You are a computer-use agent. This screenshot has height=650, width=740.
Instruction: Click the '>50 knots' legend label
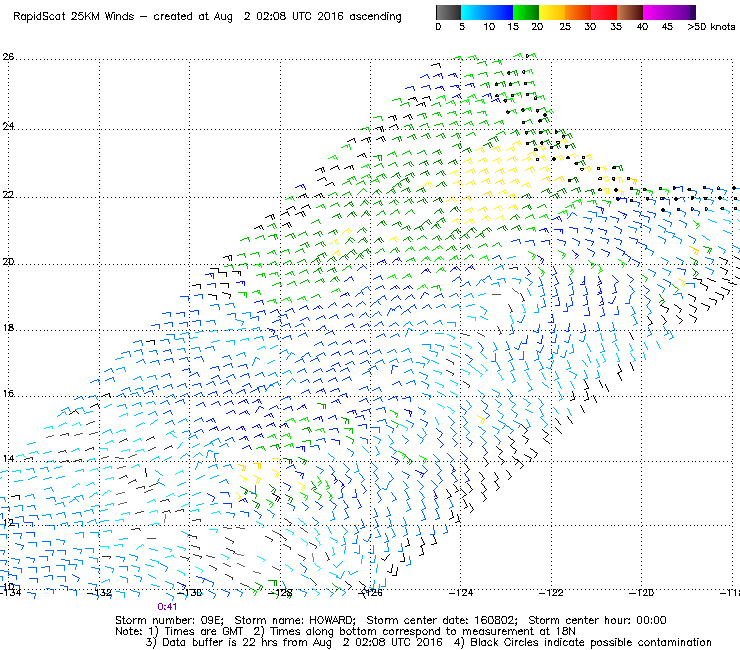[x=711, y=27]
